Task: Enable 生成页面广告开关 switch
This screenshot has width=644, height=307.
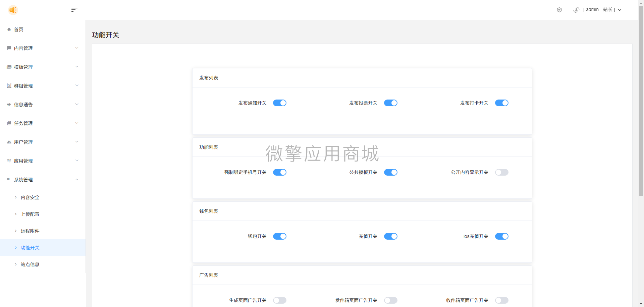Action: coord(280,300)
